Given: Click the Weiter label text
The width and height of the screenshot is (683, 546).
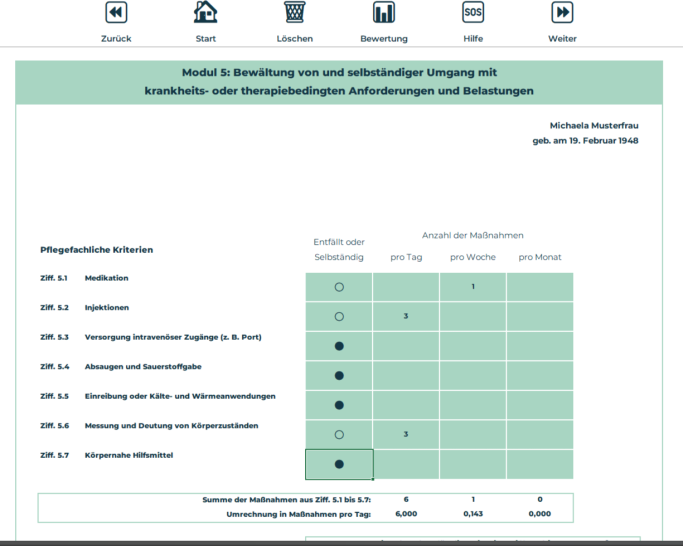Looking at the screenshot, I should click(562, 39).
